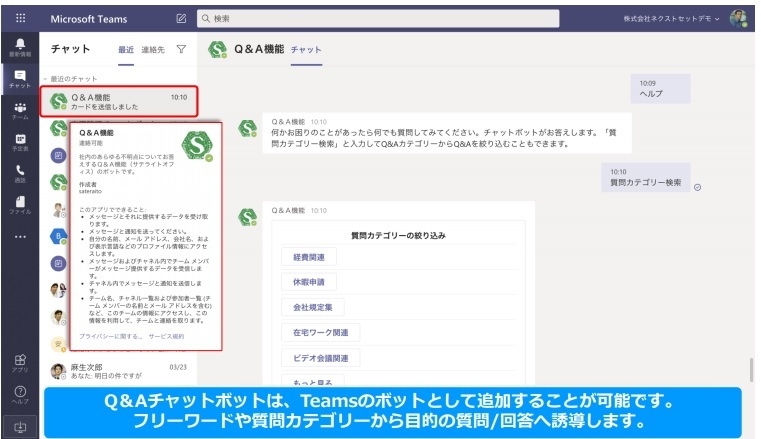
Task: Click the Q&A bot logo in header
Action: (x=217, y=49)
